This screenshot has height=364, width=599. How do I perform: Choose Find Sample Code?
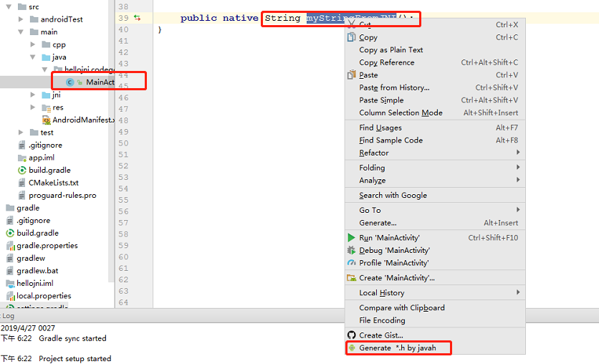(435, 140)
